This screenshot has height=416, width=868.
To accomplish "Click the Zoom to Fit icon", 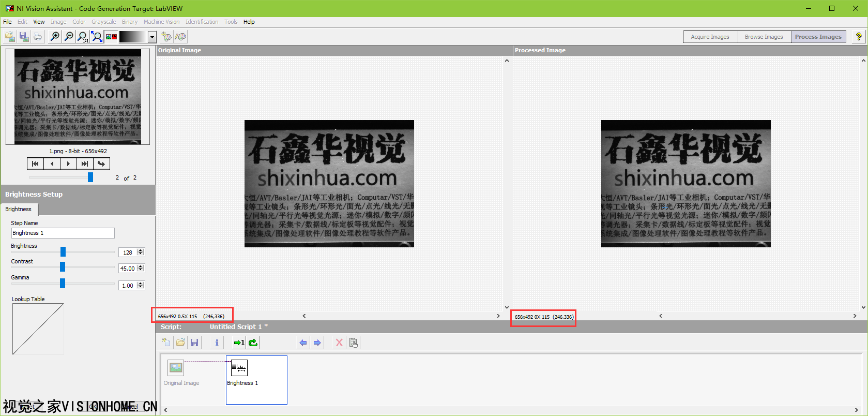I will (97, 37).
